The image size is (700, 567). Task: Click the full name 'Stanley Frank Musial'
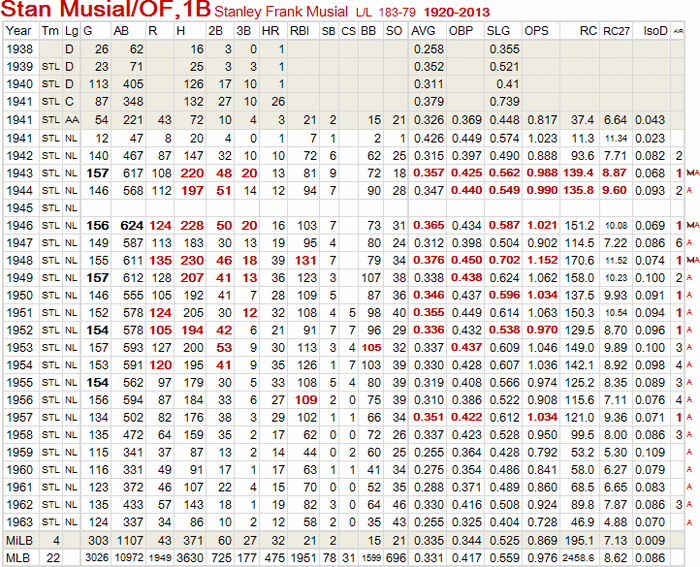tap(281, 12)
